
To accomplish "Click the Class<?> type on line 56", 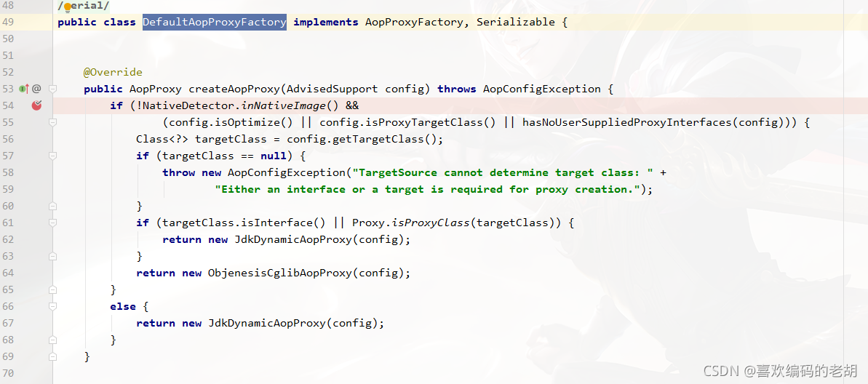I will pos(162,139).
